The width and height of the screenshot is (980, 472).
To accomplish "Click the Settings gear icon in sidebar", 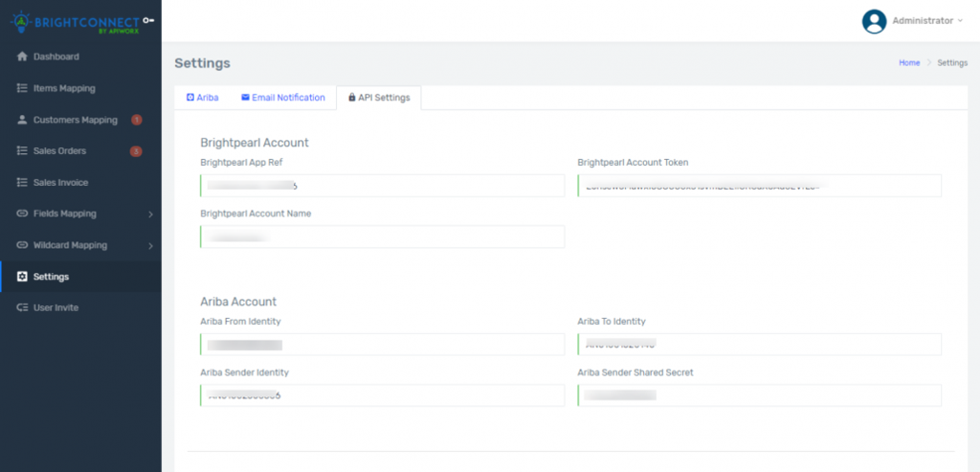I will pos(23,277).
